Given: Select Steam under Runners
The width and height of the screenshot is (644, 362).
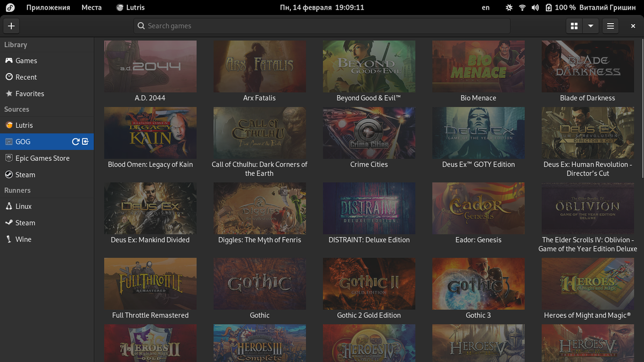Looking at the screenshot, I should click(47, 223).
